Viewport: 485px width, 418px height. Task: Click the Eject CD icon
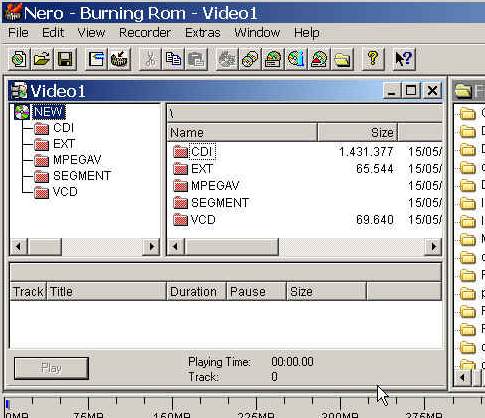click(319, 59)
